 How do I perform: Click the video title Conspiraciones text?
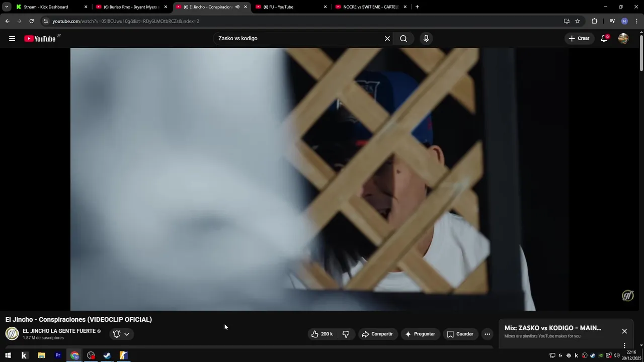78,320
